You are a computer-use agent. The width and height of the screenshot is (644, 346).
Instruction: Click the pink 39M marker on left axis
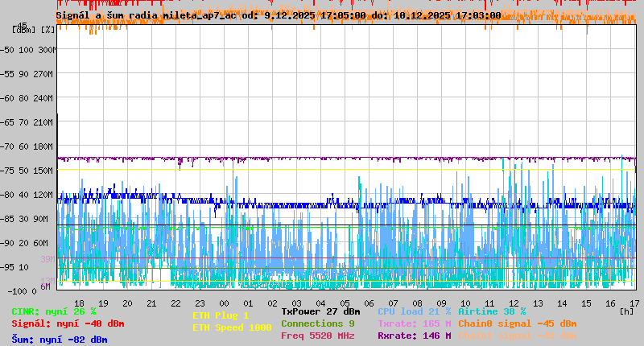point(47,259)
